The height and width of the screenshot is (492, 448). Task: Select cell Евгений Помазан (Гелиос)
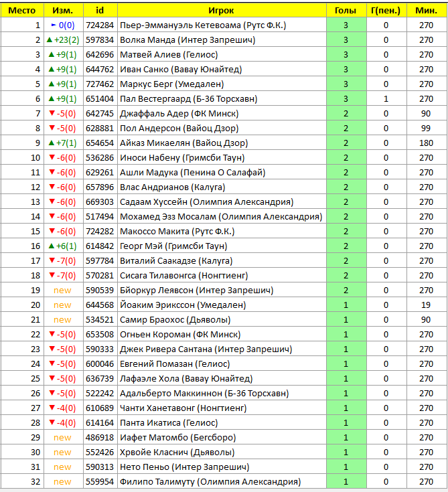coord(222,364)
